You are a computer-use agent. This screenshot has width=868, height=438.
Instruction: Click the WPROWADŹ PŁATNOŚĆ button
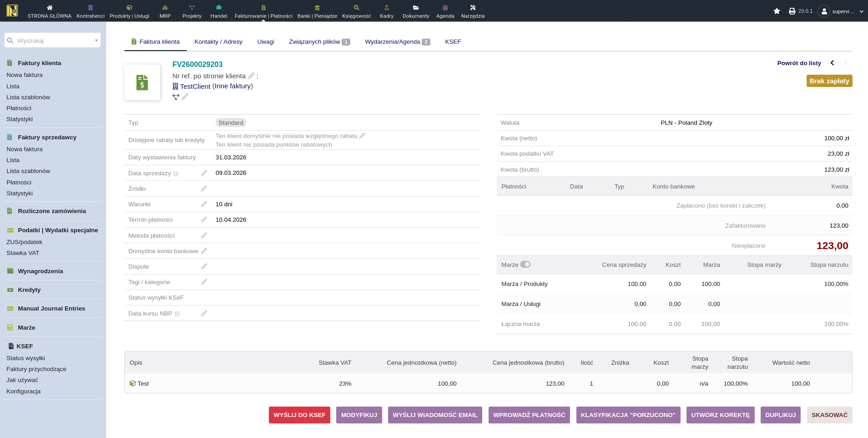coord(529,415)
